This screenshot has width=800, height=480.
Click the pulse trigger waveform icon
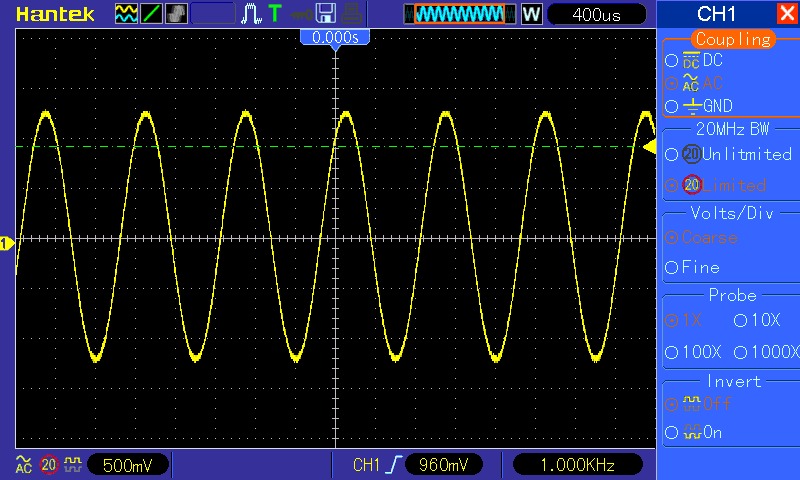251,14
